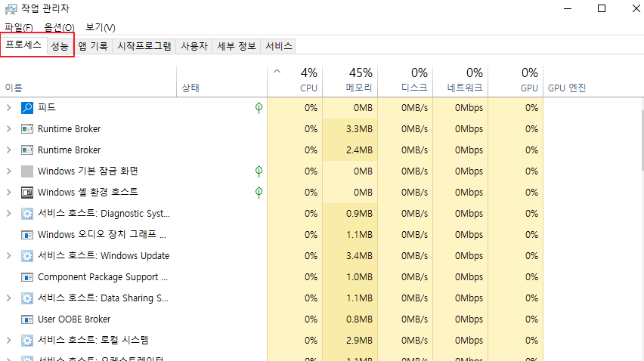644x361 pixels.
Task: Open the 보기(V) menu
Action: point(101,27)
